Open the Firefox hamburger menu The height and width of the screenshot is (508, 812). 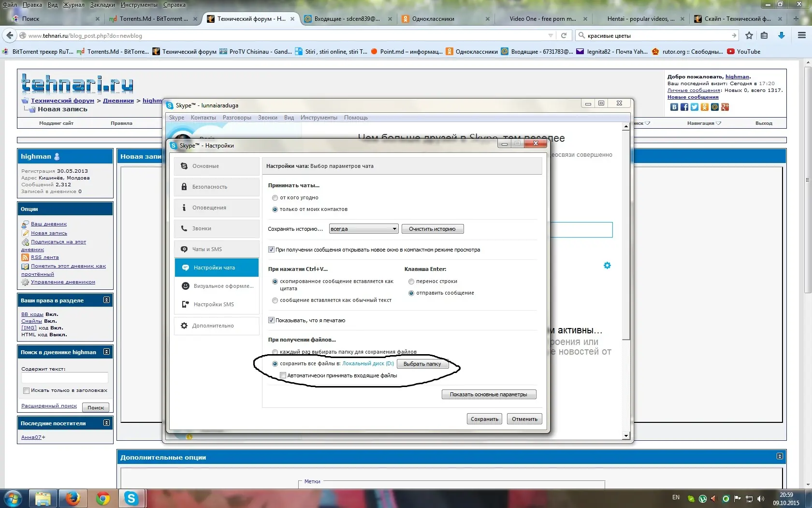point(802,35)
